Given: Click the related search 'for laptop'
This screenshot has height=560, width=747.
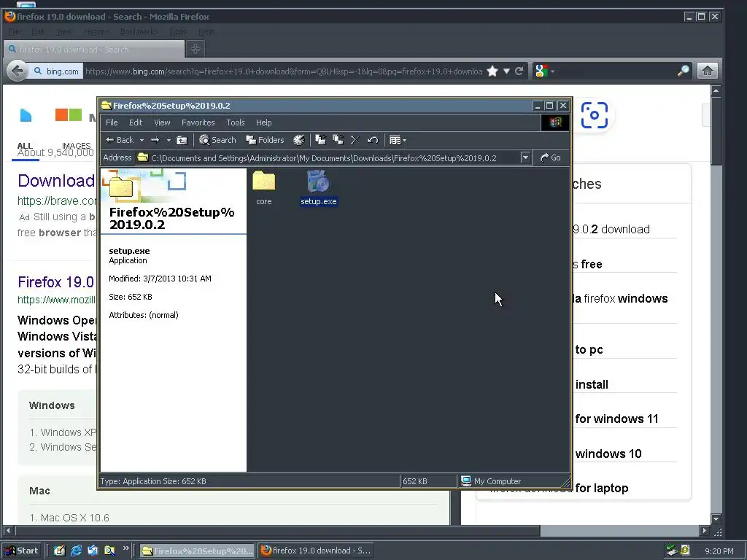Looking at the screenshot, I should [602, 488].
